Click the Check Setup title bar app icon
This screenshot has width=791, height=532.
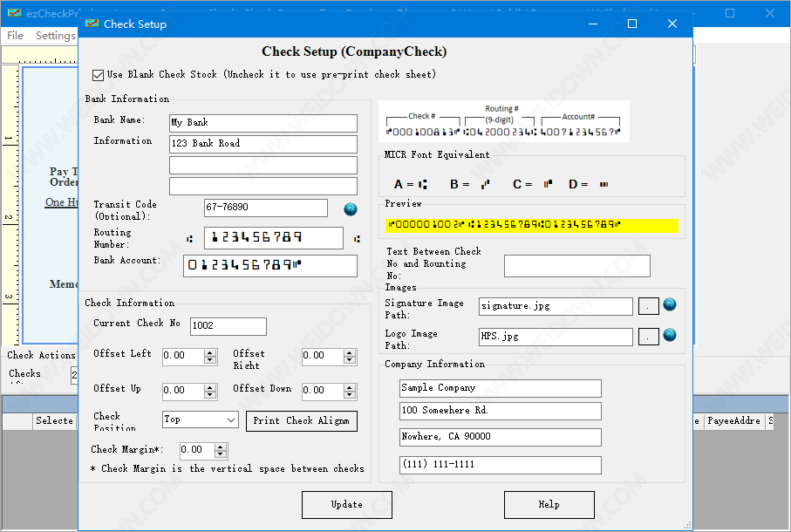[92, 24]
